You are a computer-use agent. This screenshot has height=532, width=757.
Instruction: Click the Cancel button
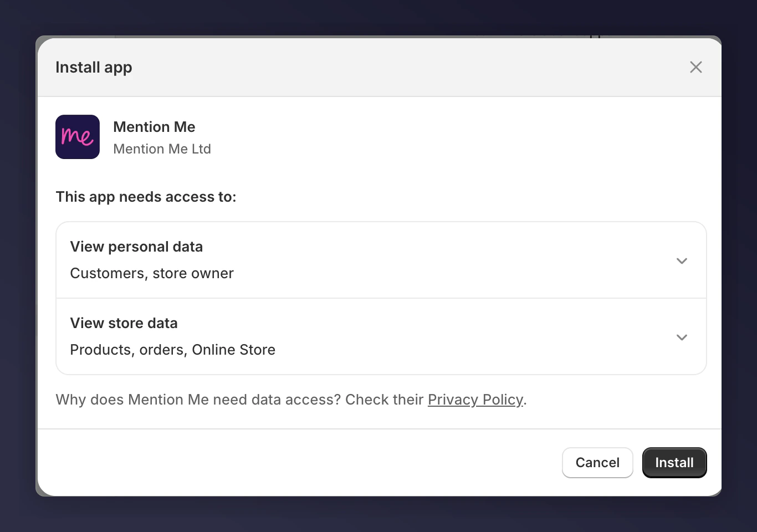tap(597, 463)
